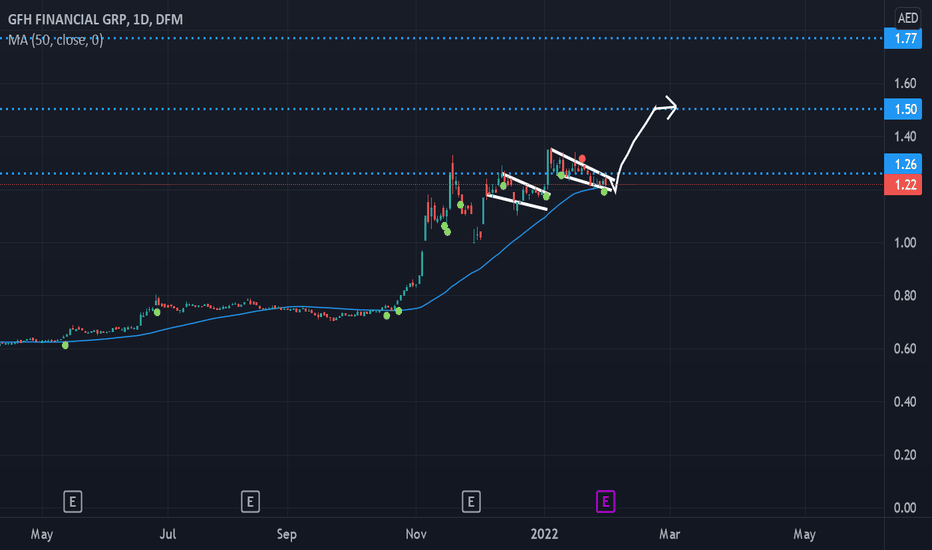Click the Jul label on time axis
This screenshot has width=932, height=550.
coord(168,534)
